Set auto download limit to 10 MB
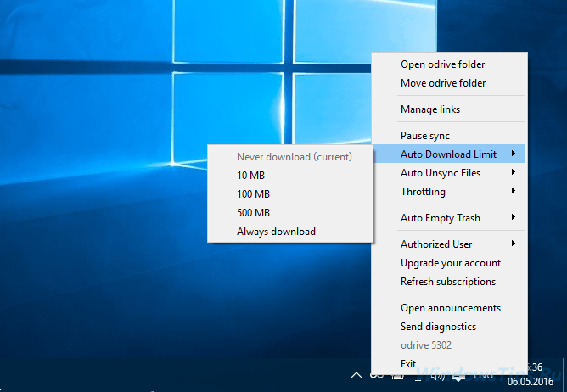This screenshot has width=567, height=392. tap(290, 176)
